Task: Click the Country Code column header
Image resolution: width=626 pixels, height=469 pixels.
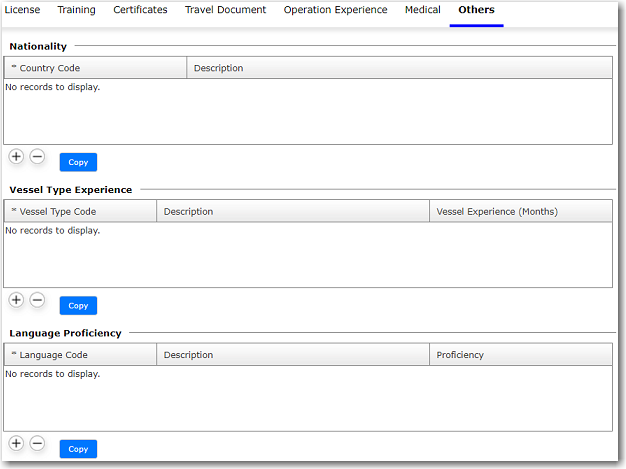Action: coord(50,68)
